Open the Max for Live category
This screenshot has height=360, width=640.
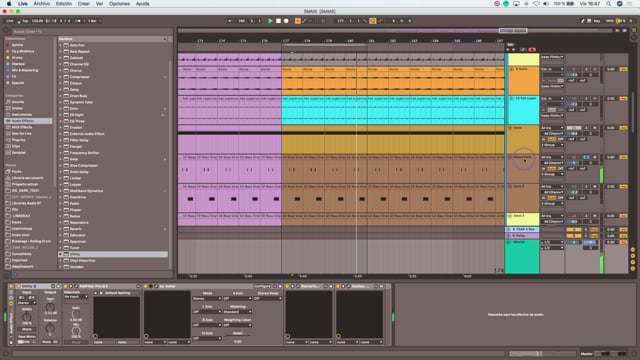22,133
